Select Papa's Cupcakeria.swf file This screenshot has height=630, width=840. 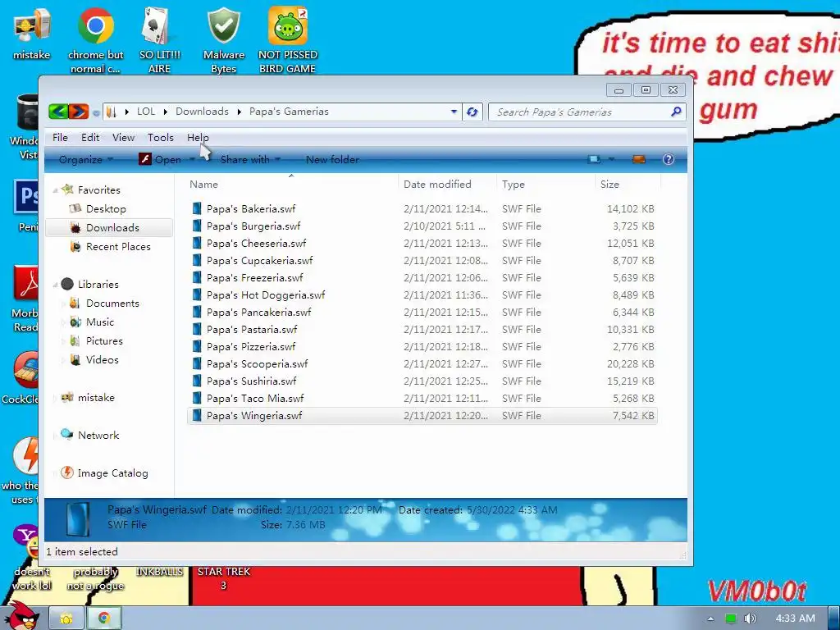tap(259, 260)
